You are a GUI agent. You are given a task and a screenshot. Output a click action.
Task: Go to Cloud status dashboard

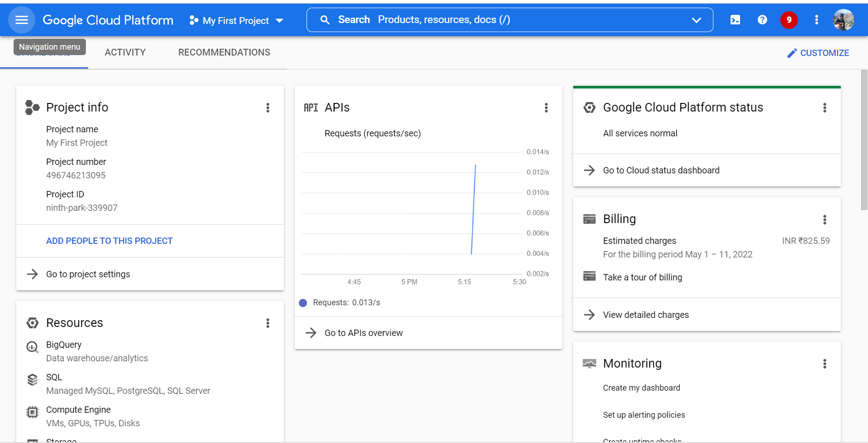point(661,170)
